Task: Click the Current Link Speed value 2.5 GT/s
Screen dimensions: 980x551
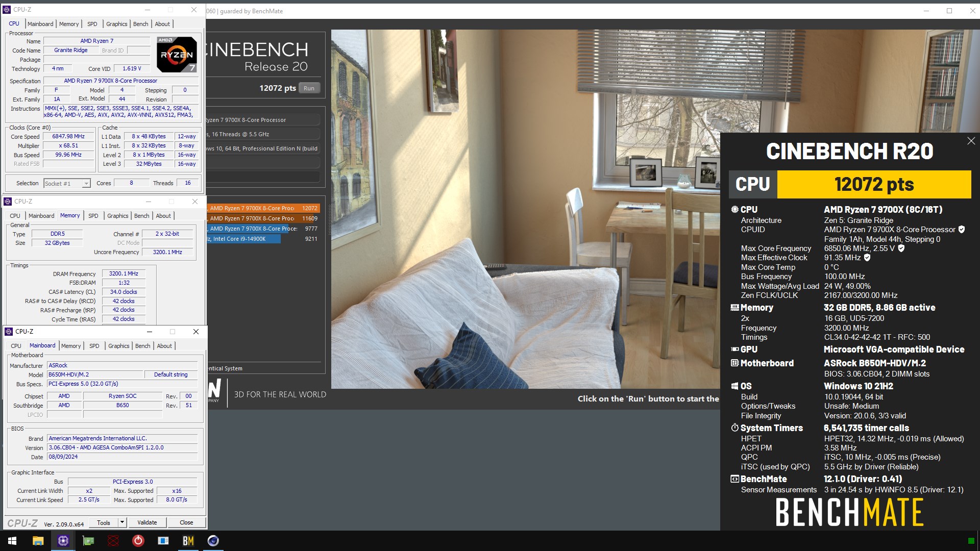Action: point(89,500)
